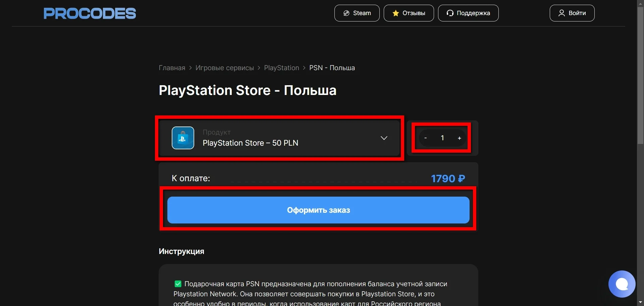Click the PlayStation Store - Польша title

point(248,90)
